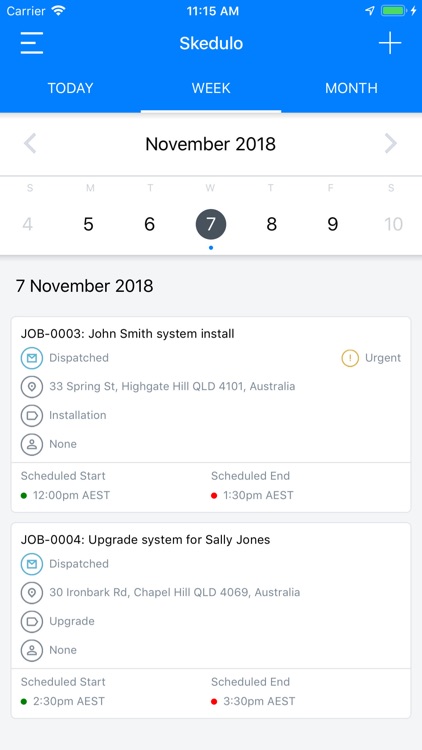
Task: Tap the Dispatched envelope icon on JOB-0004
Action: click(x=32, y=564)
